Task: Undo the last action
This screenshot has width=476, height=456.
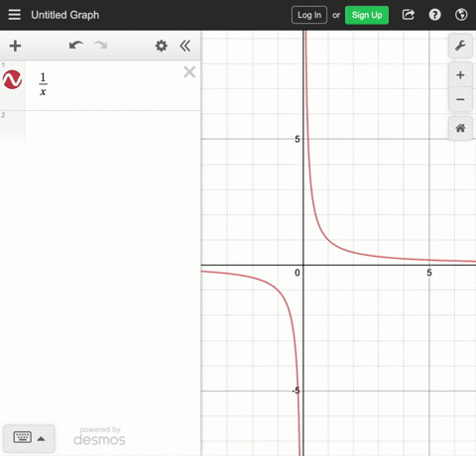Action: [x=76, y=46]
